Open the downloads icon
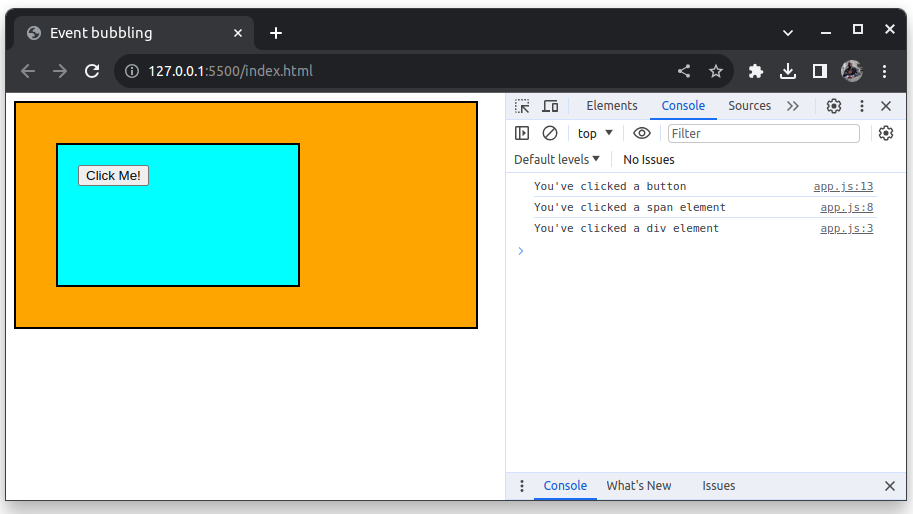Screen dimensions: 913x514 [788, 71]
